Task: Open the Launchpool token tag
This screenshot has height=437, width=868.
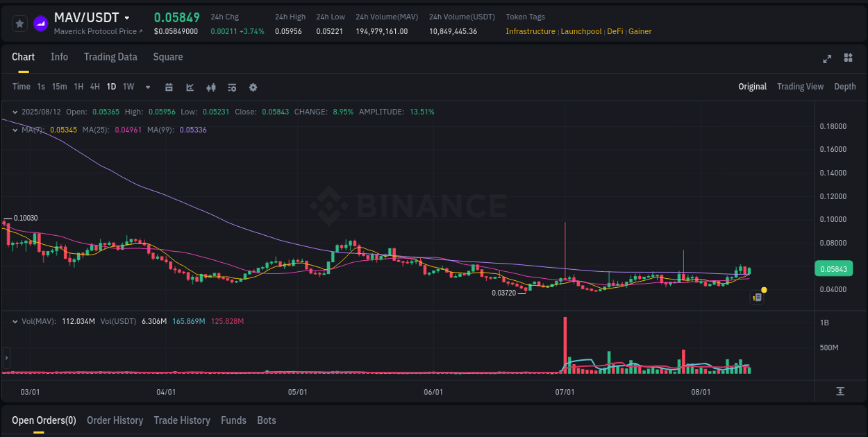Action: coord(581,31)
